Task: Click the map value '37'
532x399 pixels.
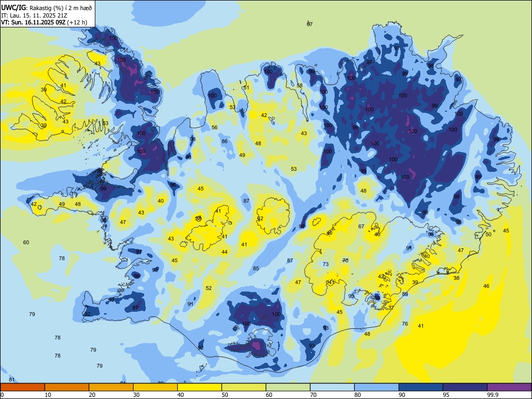Action: pyautogui.click(x=391, y=308)
